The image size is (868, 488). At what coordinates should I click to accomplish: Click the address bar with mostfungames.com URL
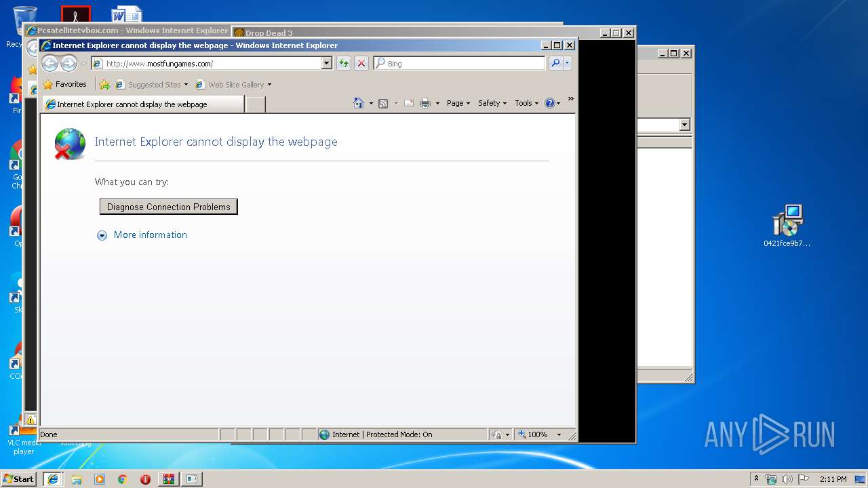click(206, 64)
